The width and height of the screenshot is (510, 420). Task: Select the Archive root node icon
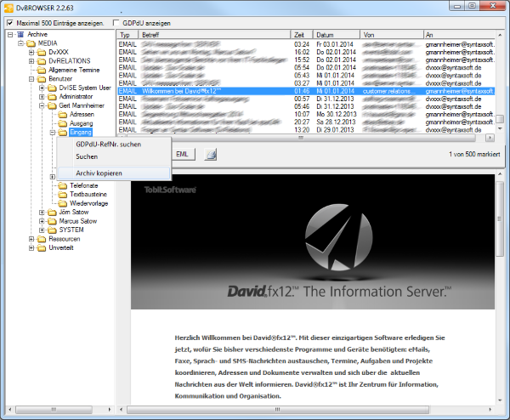tap(20, 34)
